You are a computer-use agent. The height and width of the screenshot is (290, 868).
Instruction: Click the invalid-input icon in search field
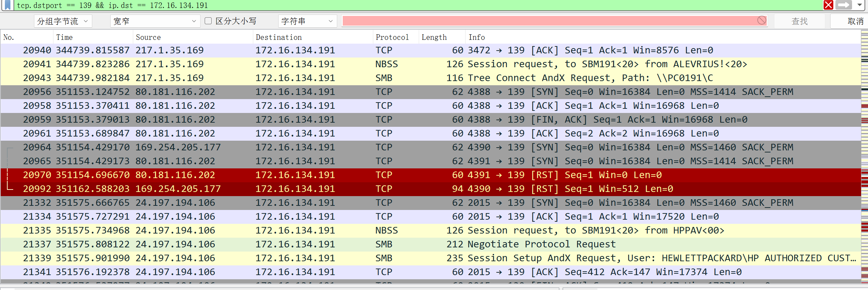761,20
